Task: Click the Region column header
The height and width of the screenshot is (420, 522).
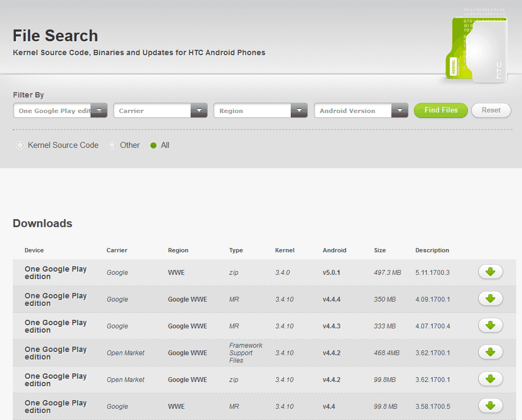Action: coord(178,250)
